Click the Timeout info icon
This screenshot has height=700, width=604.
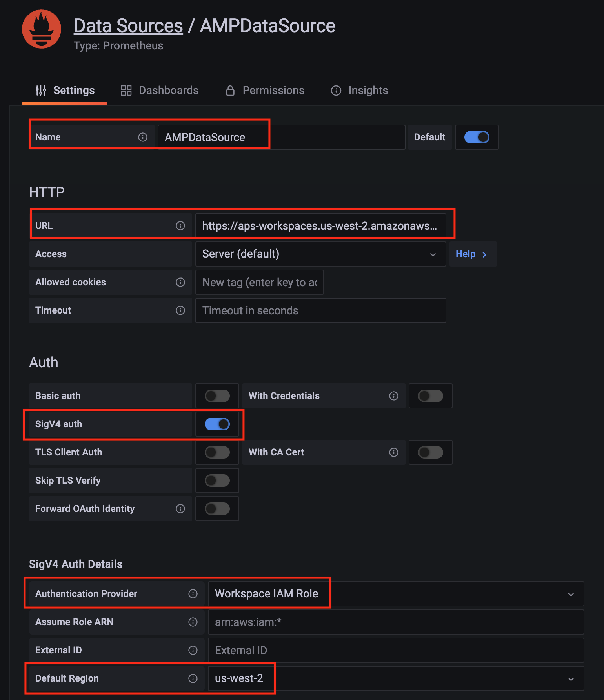point(180,310)
